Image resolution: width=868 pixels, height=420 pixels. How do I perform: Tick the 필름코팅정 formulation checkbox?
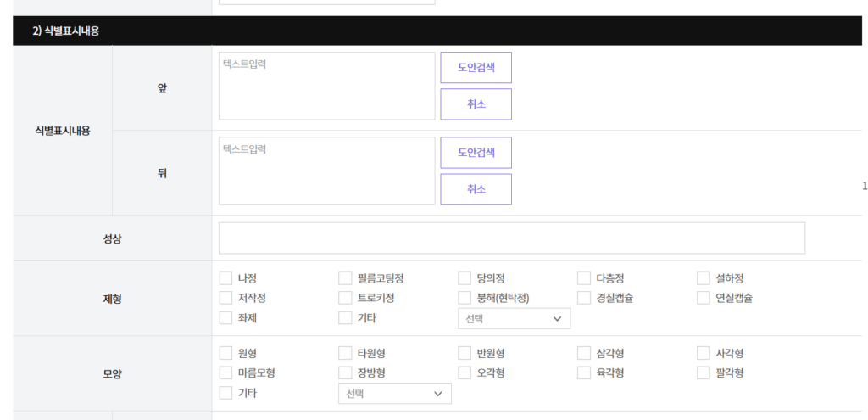(345, 278)
